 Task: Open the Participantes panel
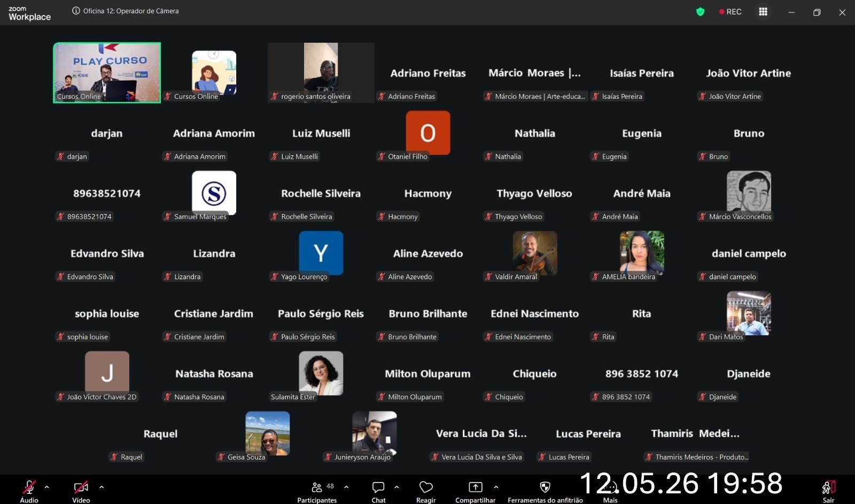click(x=317, y=491)
